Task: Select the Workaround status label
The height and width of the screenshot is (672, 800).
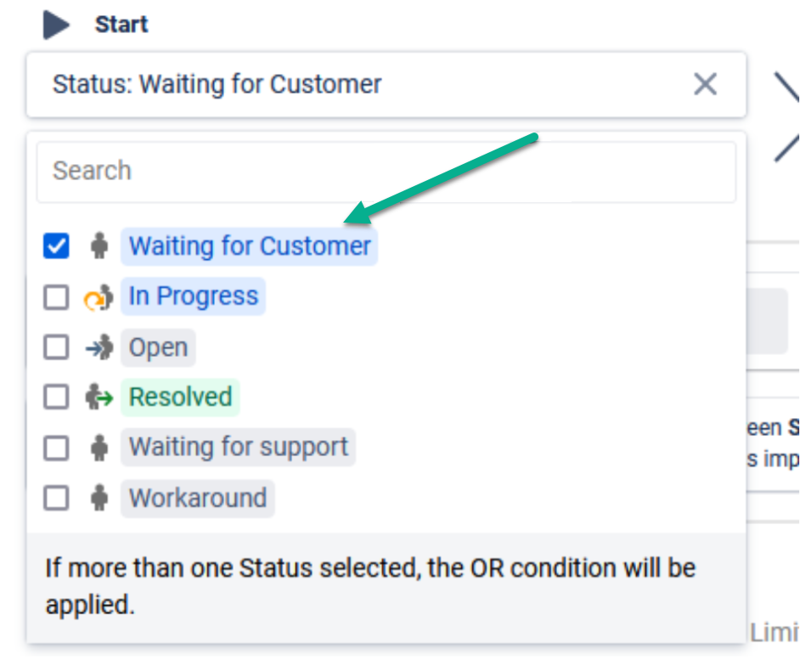Action: [x=197, y=498]
